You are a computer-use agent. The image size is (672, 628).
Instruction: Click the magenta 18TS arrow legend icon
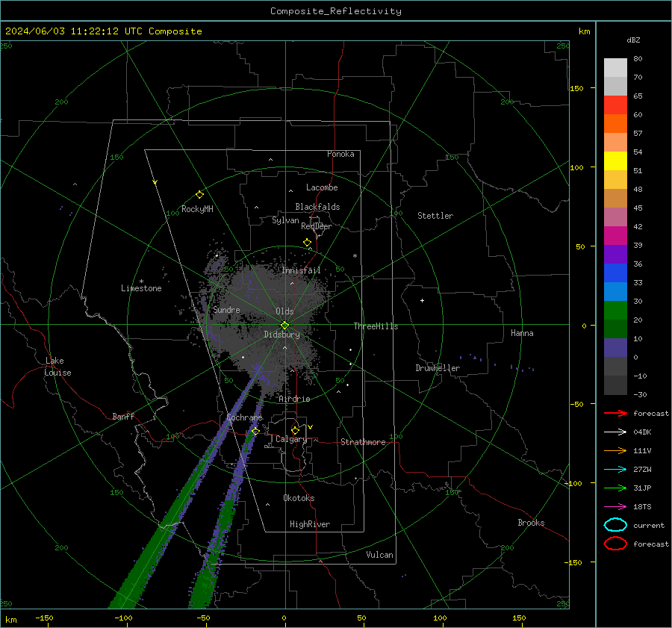pos(615,507)
